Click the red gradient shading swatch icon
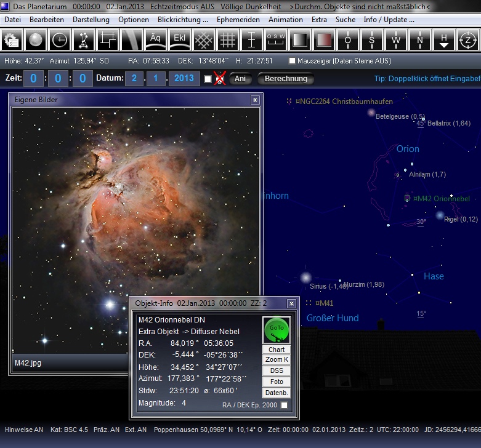Screen dimensions: 481x448 point(324,41)
